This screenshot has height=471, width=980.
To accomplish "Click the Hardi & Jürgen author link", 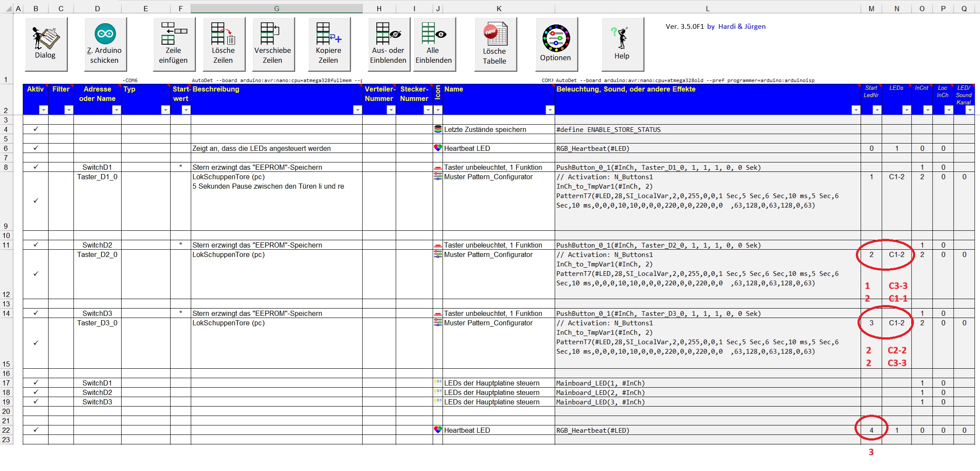I will pos(742,26).
